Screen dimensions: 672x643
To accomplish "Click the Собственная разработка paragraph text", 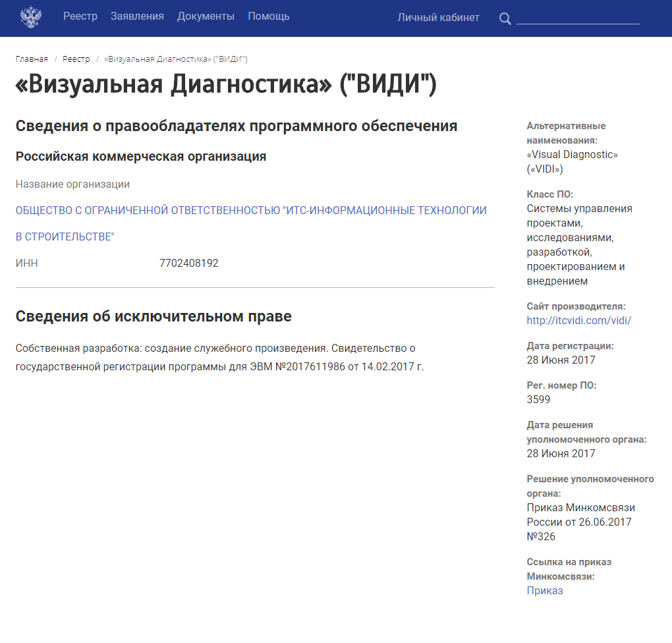I will (219, 358).
